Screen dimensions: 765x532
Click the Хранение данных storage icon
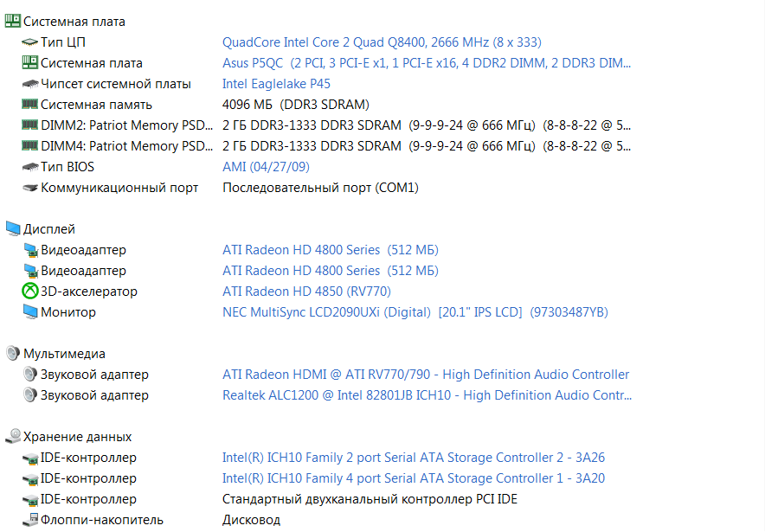coord(13,437)
